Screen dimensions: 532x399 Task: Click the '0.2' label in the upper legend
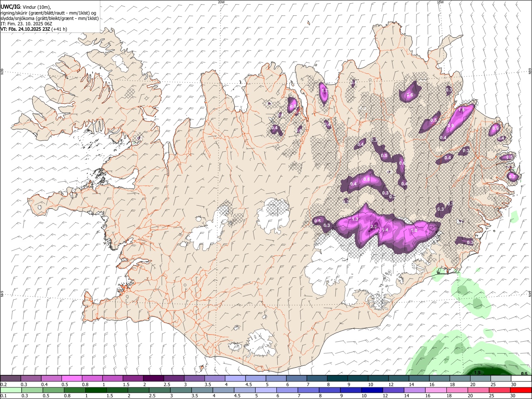pos(4,384)
